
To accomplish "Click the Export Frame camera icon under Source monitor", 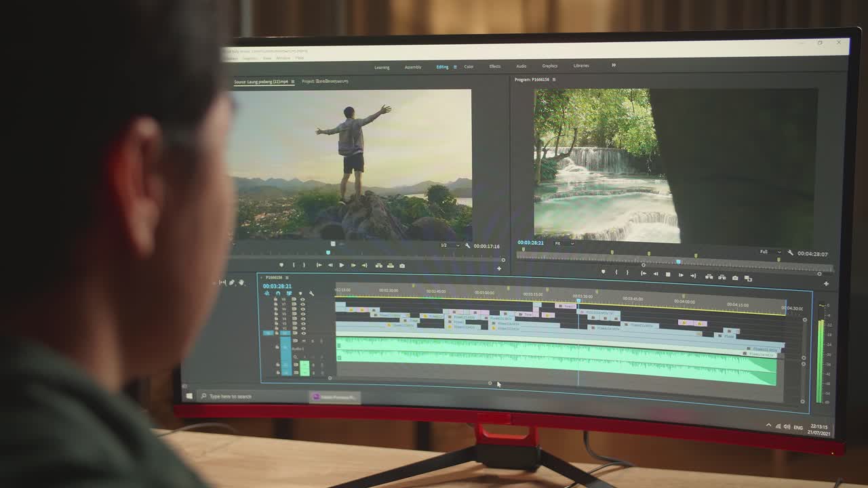I will tap(402, 264).
